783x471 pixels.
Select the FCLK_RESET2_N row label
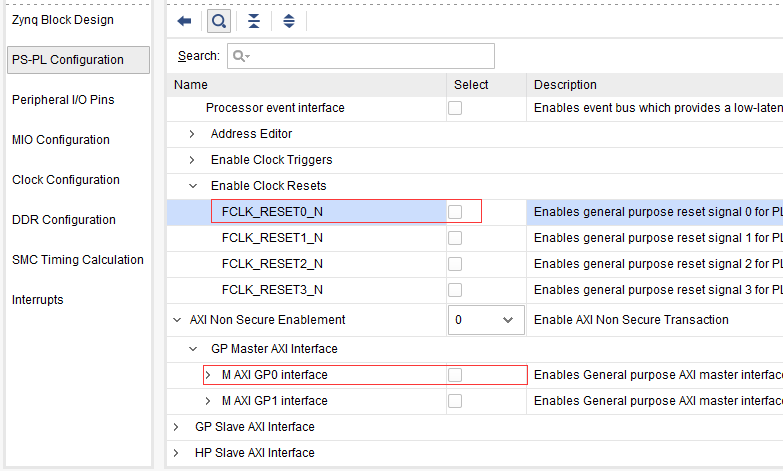pyautogui.click(x=272, y=264)
